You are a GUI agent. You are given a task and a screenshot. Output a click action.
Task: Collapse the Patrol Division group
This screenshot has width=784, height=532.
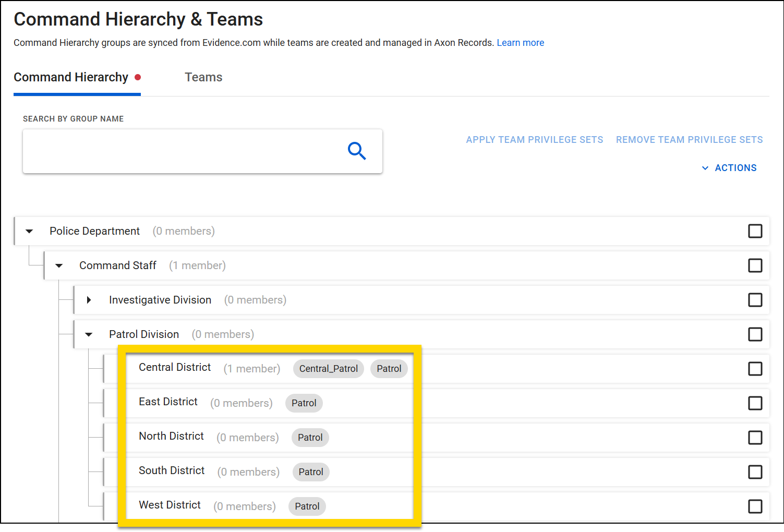89,334
